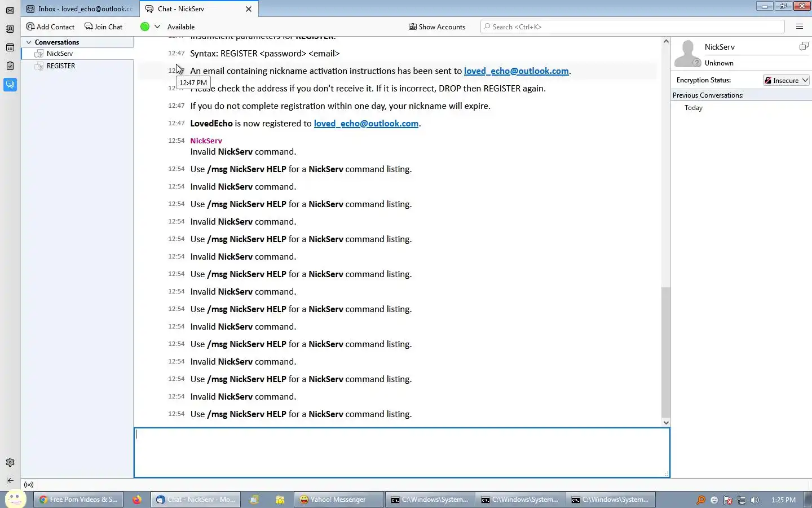The width and height of the screenshot is (812, 508).
Task: Click Show Accounts button
Action: [437, 27]
